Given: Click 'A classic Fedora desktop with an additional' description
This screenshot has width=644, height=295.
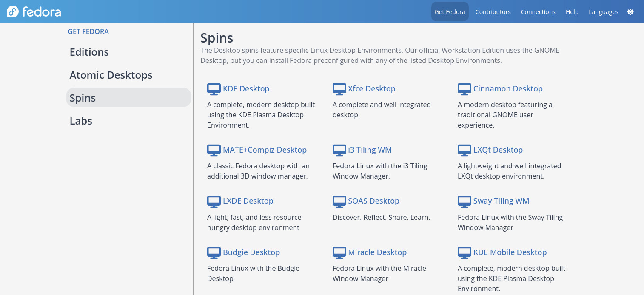Looking at the screenshot, I should (x=258, y=171).
